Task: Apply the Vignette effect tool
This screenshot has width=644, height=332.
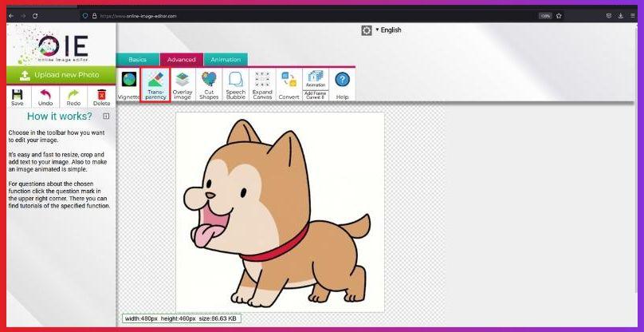Action: (x=128, y=85)
